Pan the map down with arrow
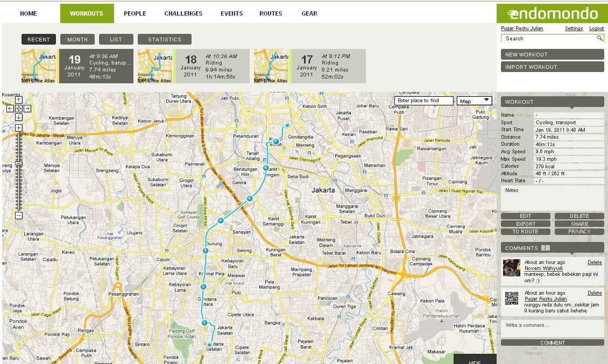Viewport: 608px width, 364px height. point(18,117)
